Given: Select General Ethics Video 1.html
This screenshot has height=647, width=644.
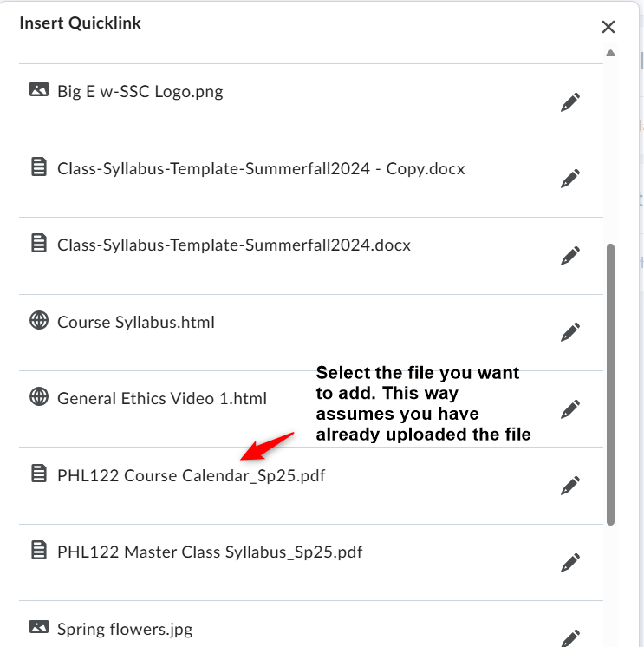Looking at the screenshot, I should (161, 398).
